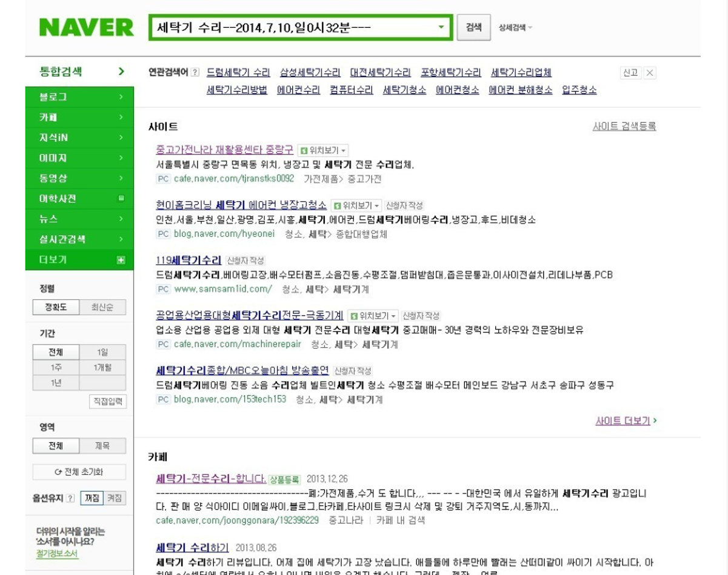Image resolution: width=728 pixels, height=575 pixels.
Task: Click 카페 내 검색 link
Action: point(401,520)
